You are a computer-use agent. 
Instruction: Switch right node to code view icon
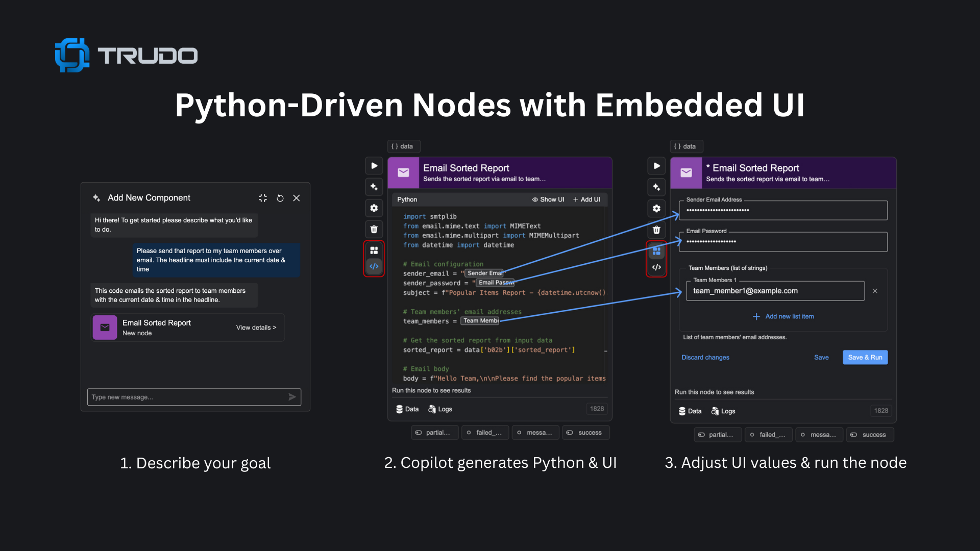657,267
